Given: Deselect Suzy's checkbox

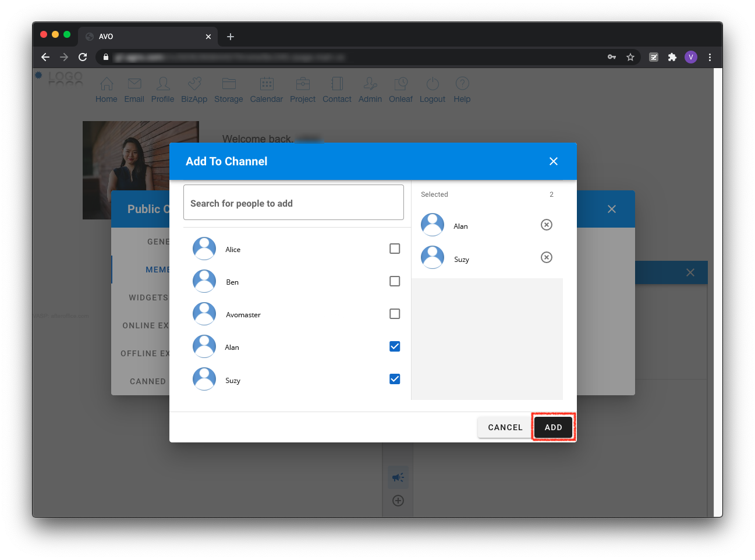Looking at the screenshot, I should coord(395,379).
